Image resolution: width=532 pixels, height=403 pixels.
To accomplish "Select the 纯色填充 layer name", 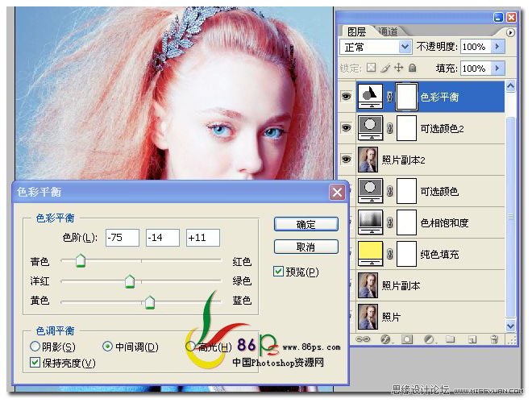I will (440, 255).
